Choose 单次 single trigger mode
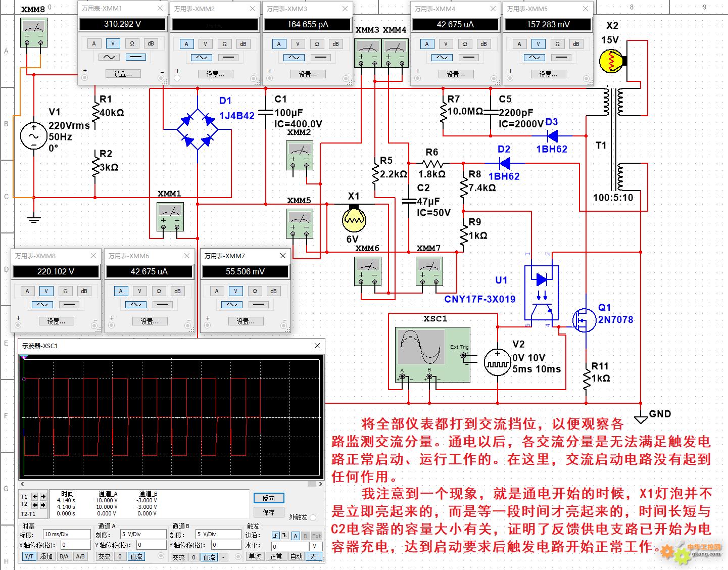728x570 pixels. point(255,556)
